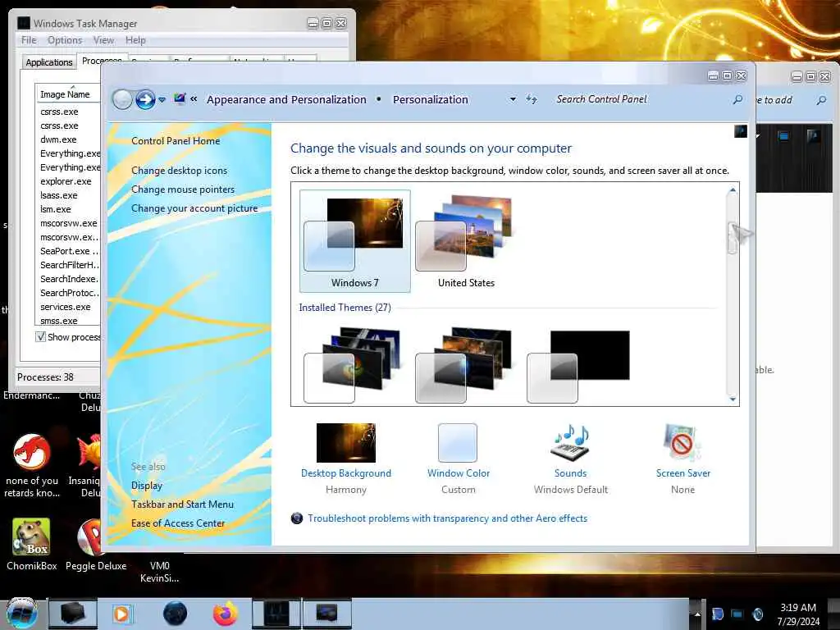This screenshot has width=840, height=630.
Task: Click the Forward arrow button in Personalization
Action: 145,99
